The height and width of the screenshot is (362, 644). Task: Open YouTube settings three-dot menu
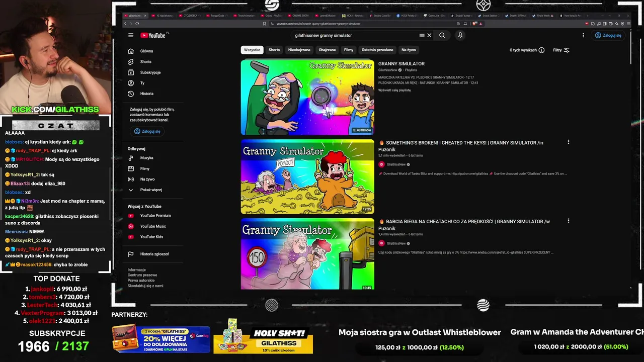pyautogui.click(x=583, y=35)
